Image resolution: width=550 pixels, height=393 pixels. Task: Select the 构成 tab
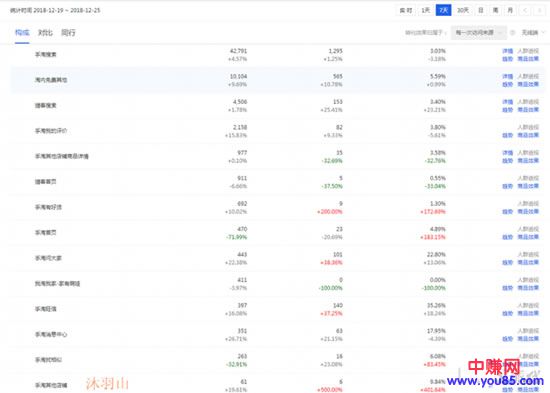(x=22, y=33)
